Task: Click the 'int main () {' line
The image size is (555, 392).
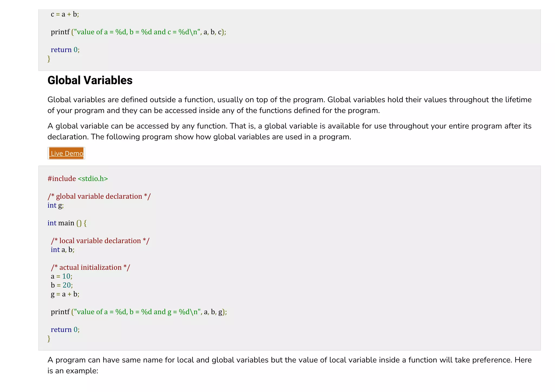Action: click(67, 223)
